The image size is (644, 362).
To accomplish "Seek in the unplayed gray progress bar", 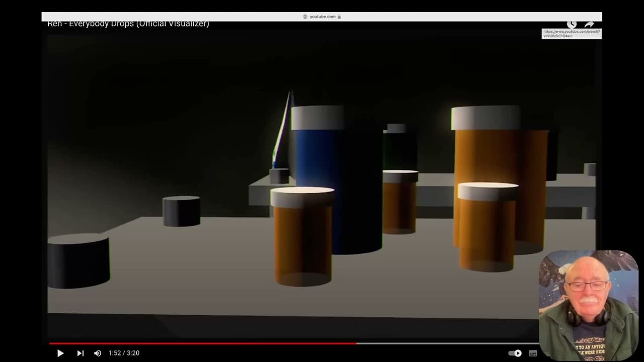I will pos(443,343).
